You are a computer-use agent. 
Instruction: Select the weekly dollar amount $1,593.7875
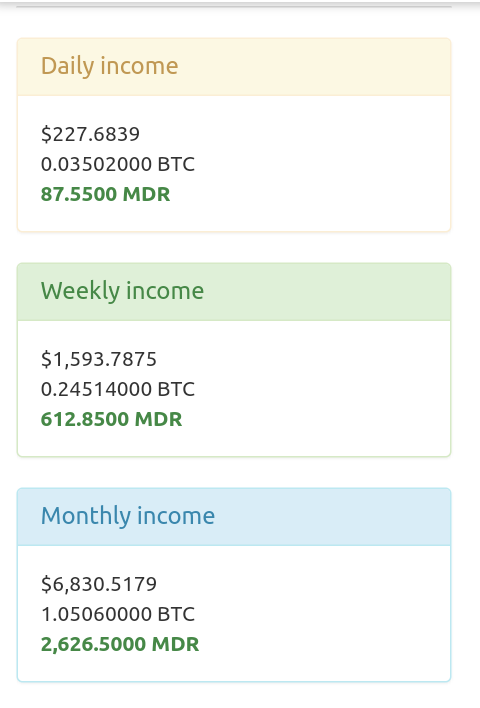(x=99, y=359)
